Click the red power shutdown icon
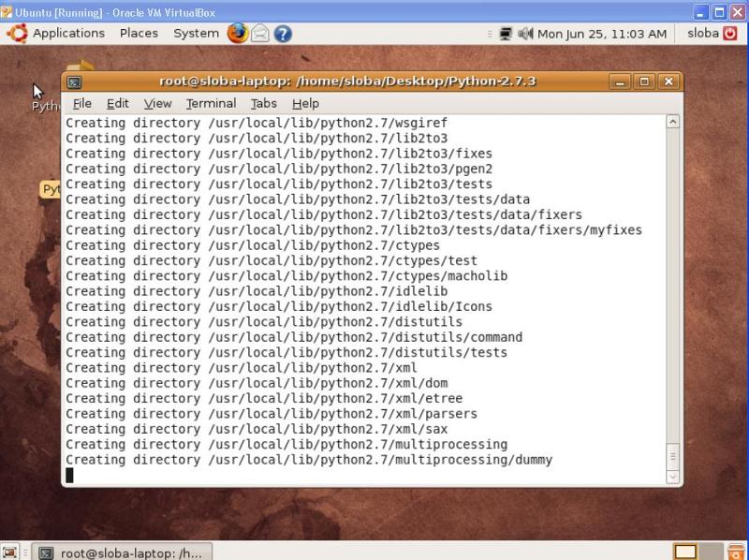 [x=730, y=33]
